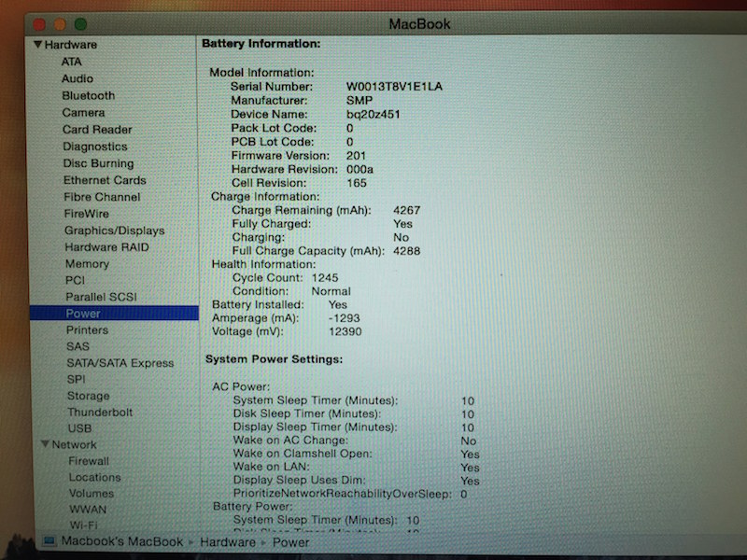
Task: Select SAS in the hardware list
Action: [78, 346]
